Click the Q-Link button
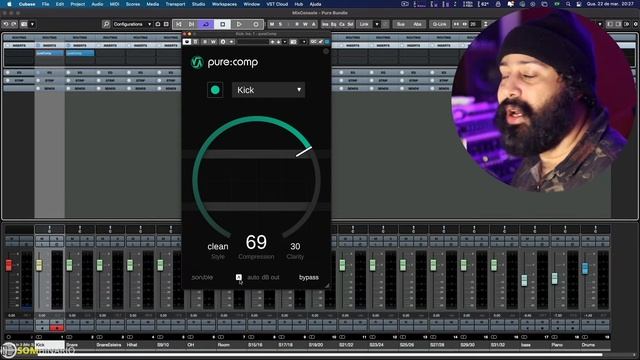 click(x=439, y=24)
